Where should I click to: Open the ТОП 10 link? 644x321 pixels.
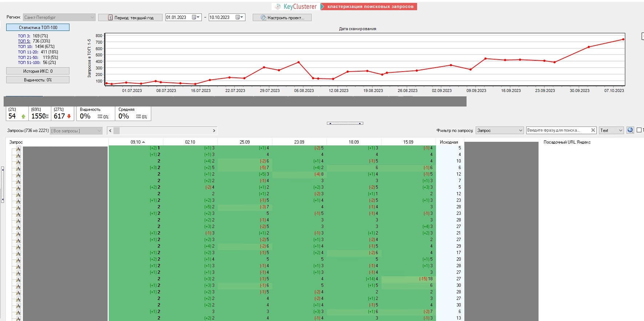[25, 47]
